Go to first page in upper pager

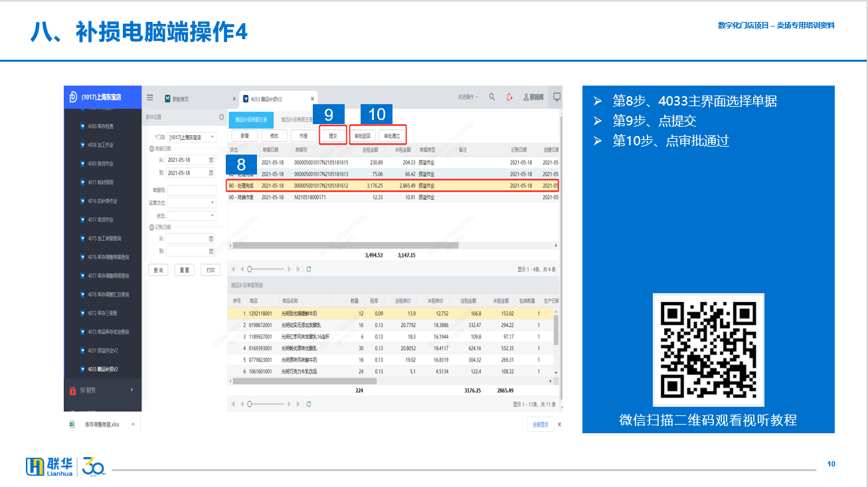coord(233,269)
